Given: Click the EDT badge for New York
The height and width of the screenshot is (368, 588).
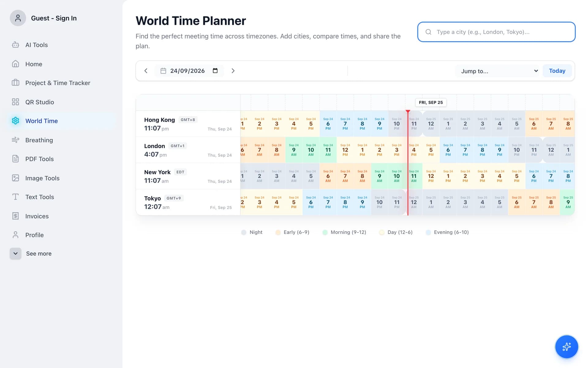Looking at the screenshot, I should coord(180,172).
